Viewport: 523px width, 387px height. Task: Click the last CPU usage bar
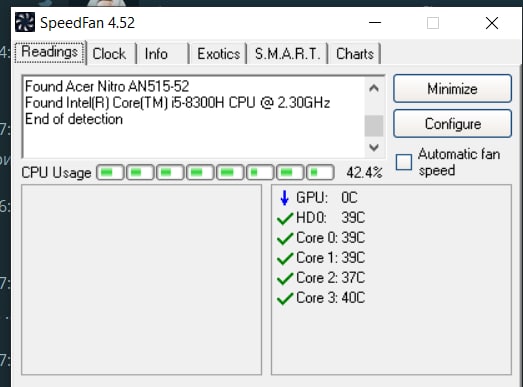tap(320, 172)
